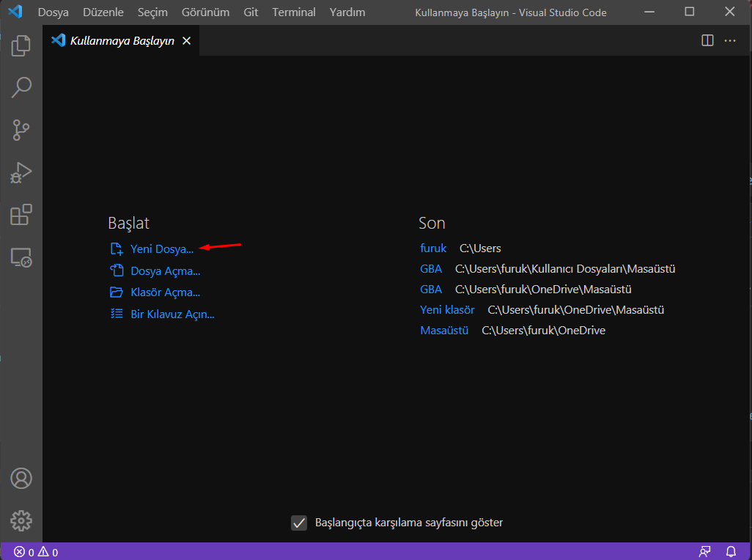Open the Terminal menu
Viewport: 752px width, 560px height.
294,12
